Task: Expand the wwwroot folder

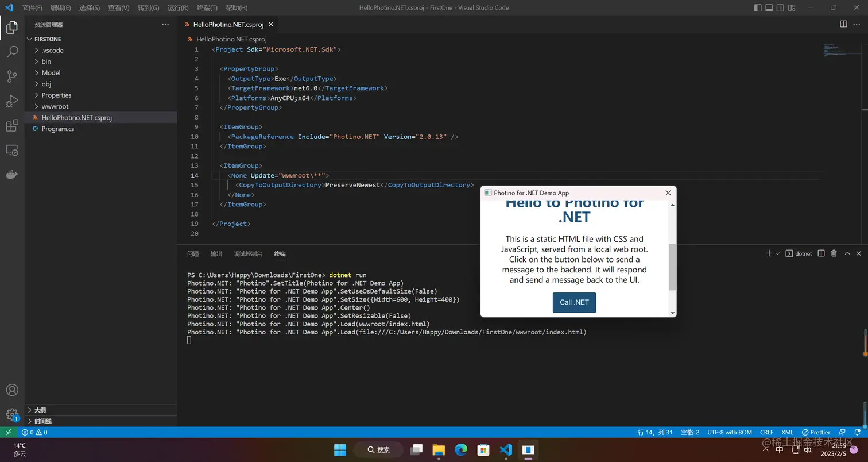Action: (x=100, y=106)
